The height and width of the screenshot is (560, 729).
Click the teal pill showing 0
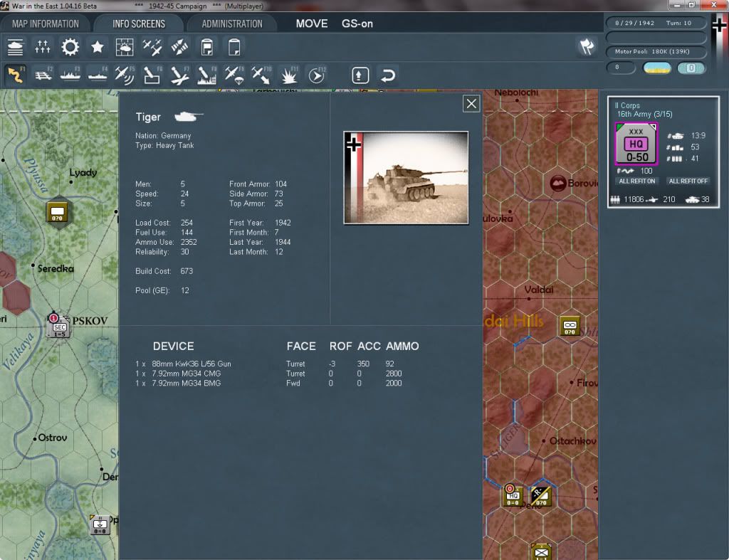pyautogui.click(x=691, y=68)
